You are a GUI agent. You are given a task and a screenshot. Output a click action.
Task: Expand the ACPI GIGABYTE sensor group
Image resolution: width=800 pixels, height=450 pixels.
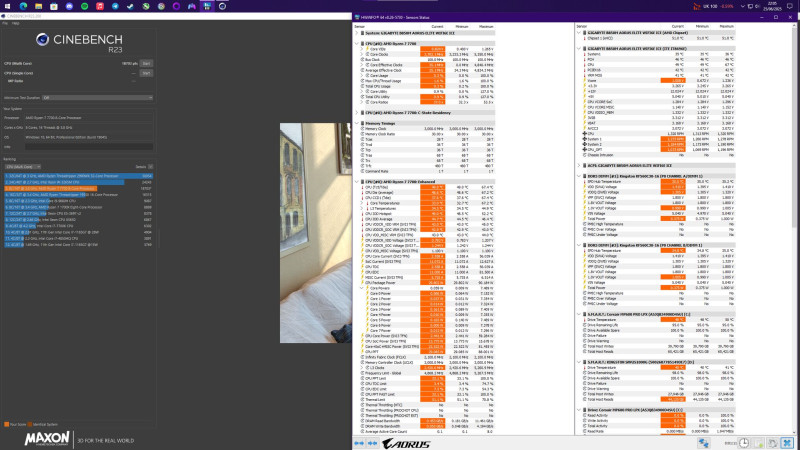[x=579, y=166]
